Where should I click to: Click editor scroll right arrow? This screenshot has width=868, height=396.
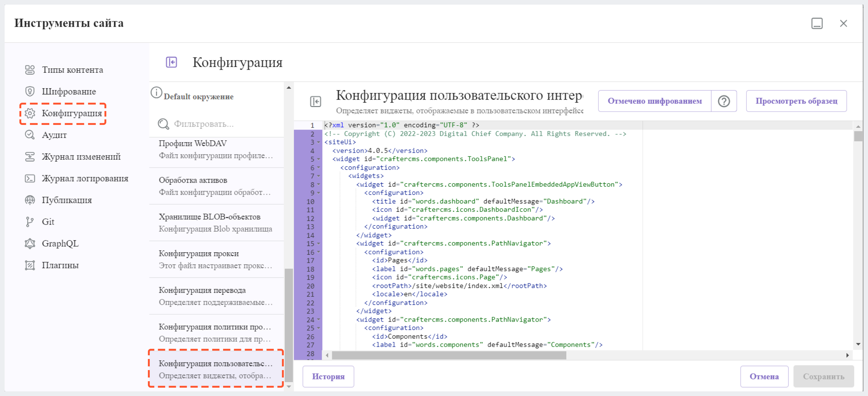(848, 355)
